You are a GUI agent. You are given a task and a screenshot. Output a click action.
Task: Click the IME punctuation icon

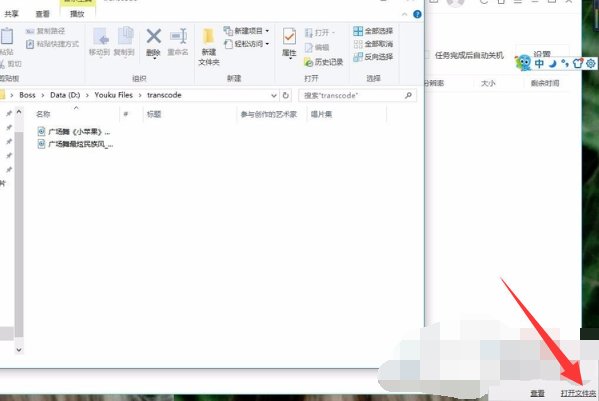tap(565, 63)
